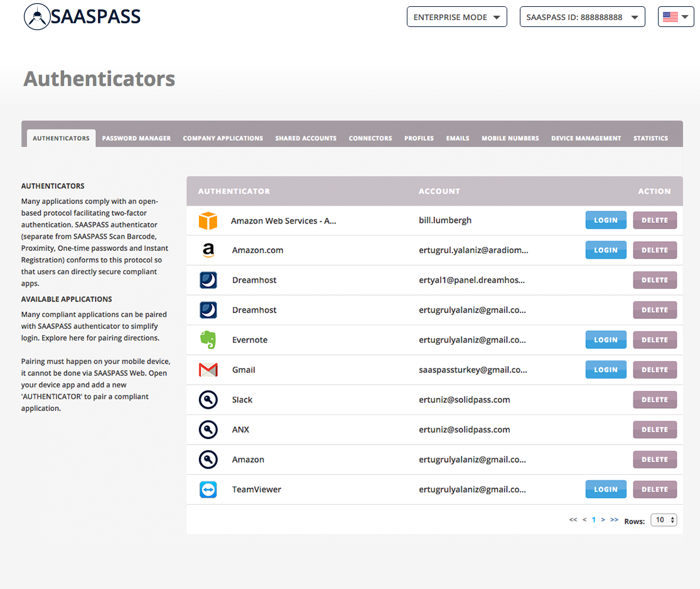
Task: Click Login for the Gmail account
Action: pos(605,369)
